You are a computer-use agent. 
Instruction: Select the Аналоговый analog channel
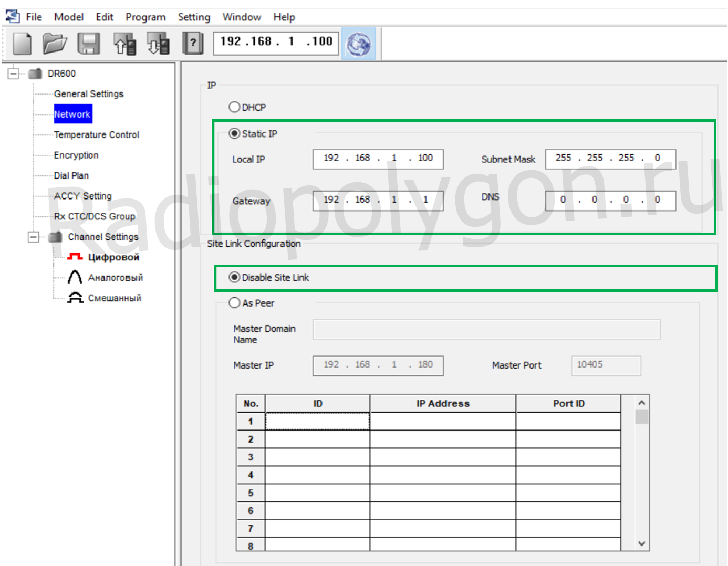point(115,278)
